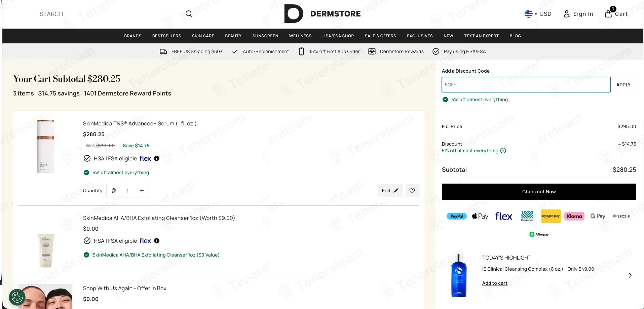The image size is (644, 309).
Task: Edit the TNS Advanced+ Serum item
Action: pyautogui.click(x=390, y=191)
